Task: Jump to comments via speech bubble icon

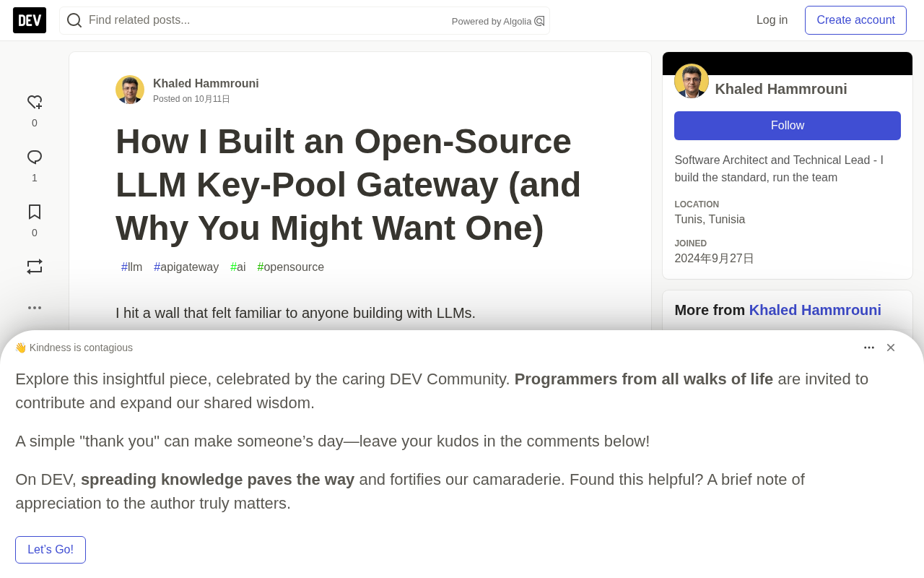Action: click(x=35, y=158)
